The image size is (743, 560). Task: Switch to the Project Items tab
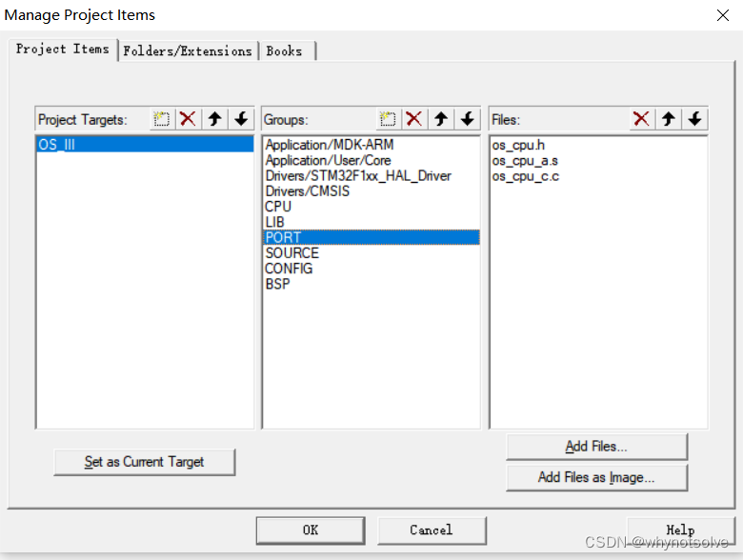click(63, 49)
